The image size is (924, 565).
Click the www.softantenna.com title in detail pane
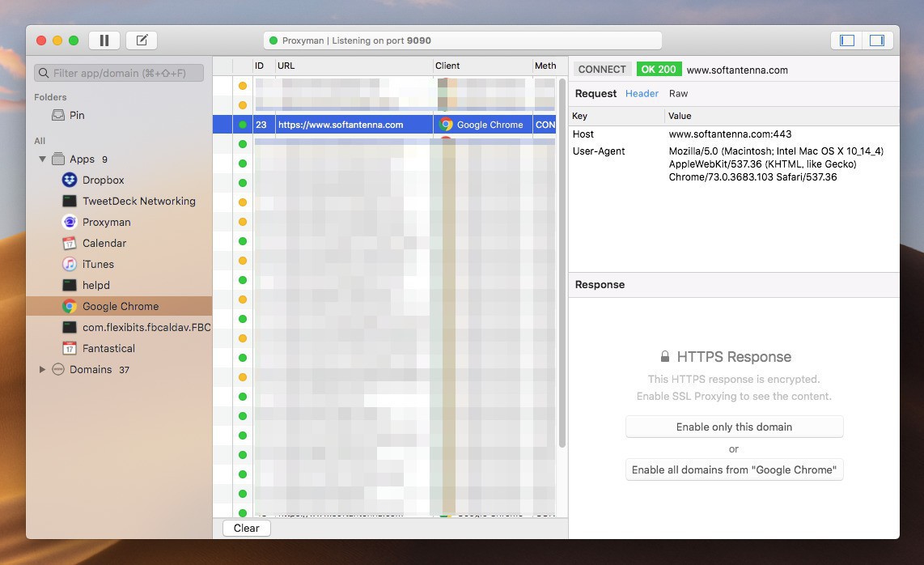pyautogui.click(x=737, y=70)
